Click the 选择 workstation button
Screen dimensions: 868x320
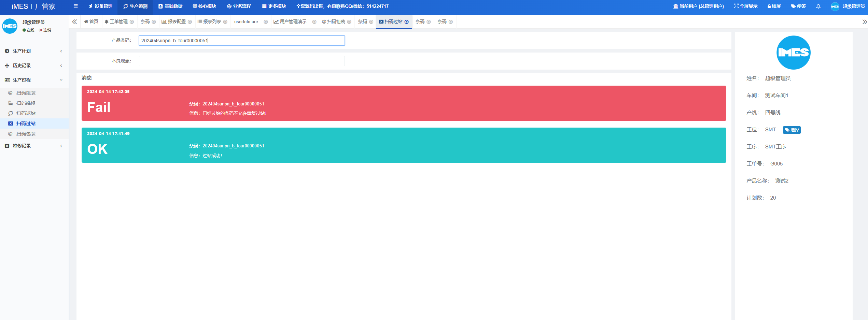(792, 130)
